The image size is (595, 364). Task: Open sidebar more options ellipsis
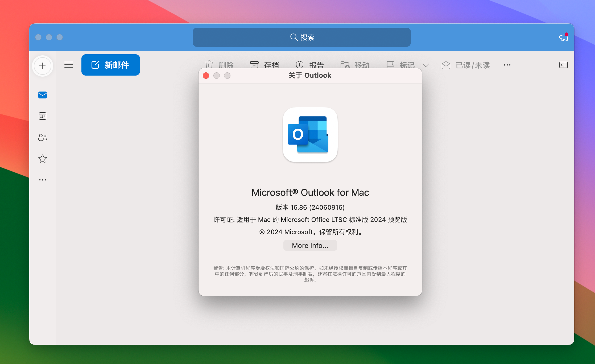(43, 180)
